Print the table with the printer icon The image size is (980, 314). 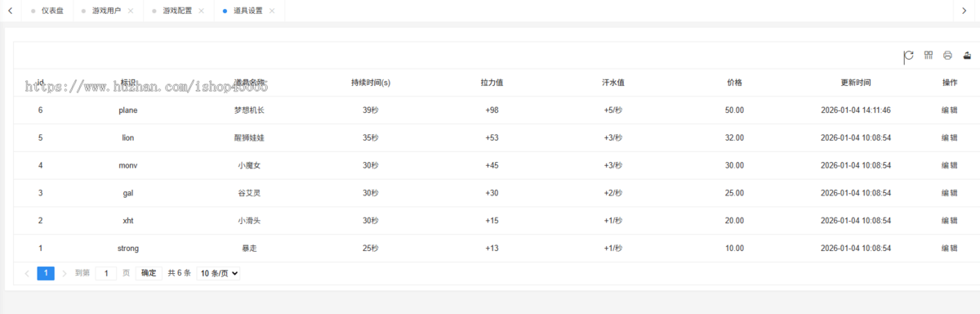948,56
